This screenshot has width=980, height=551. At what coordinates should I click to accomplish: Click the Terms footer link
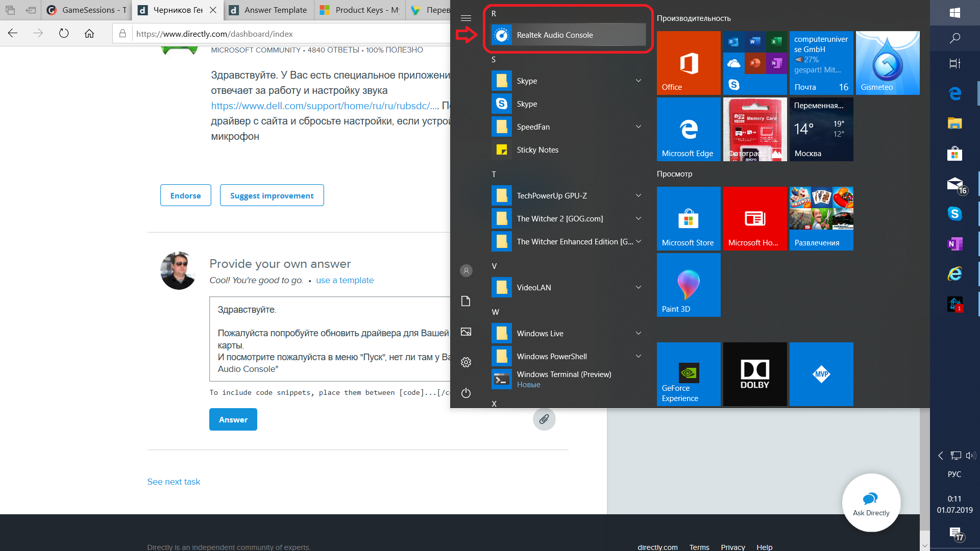click(x=699, y=547)
